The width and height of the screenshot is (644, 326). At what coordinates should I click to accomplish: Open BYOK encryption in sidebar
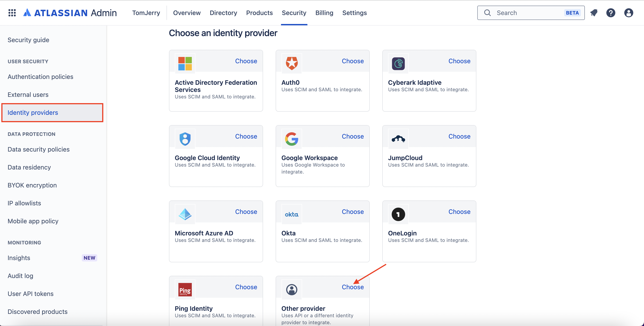[32, 185]
